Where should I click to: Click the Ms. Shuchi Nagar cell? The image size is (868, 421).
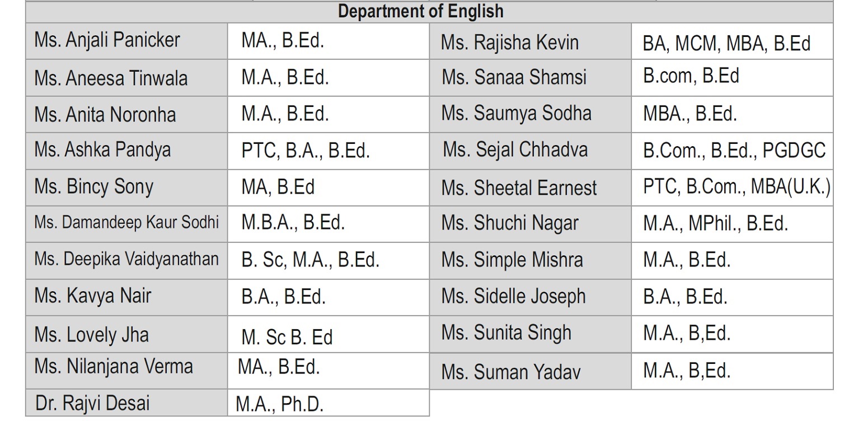tap(531, 224)
